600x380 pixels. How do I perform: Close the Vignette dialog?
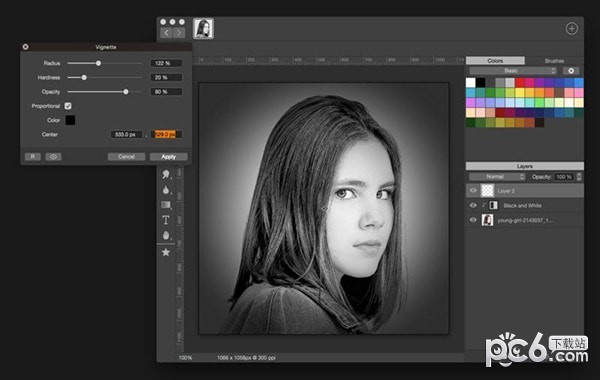point(26,47)
